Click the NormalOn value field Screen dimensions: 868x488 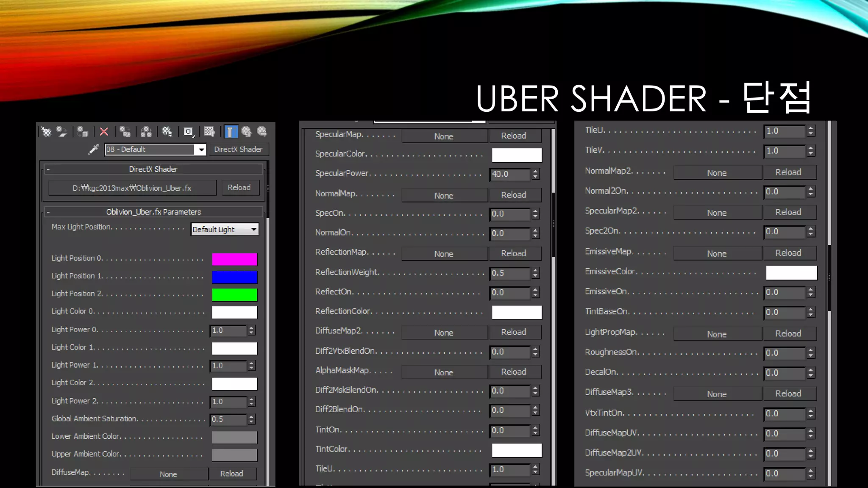(x=510, y=233)
